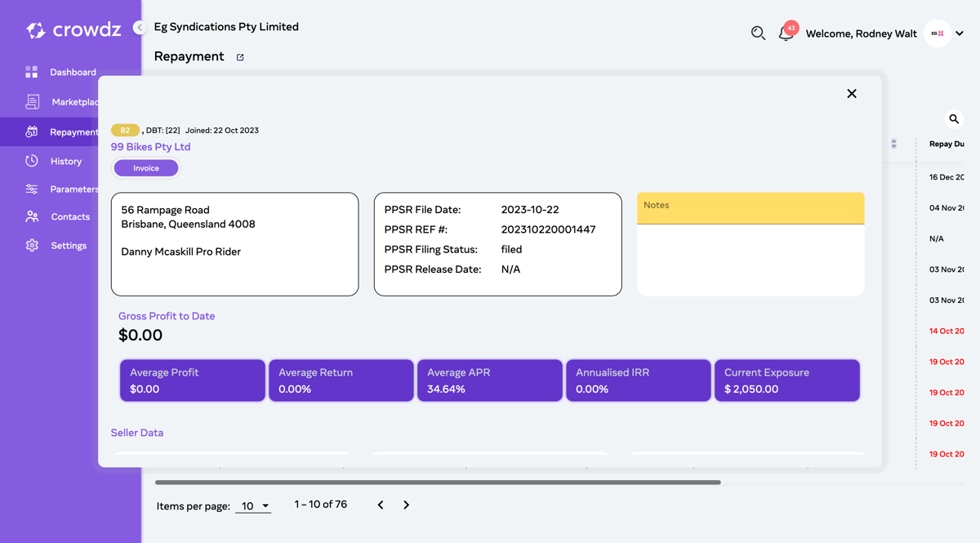Viewport: 980px width, 543px height.
Task: Open the Dashboard grid icon
Action: click(x=32, y=72)
